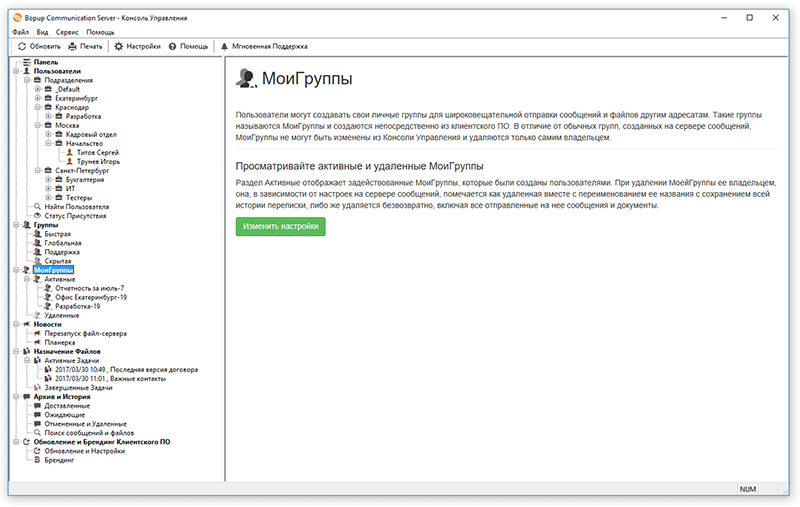
Task: Click the user icon of Титов Сергей
Action: (70, 153)
